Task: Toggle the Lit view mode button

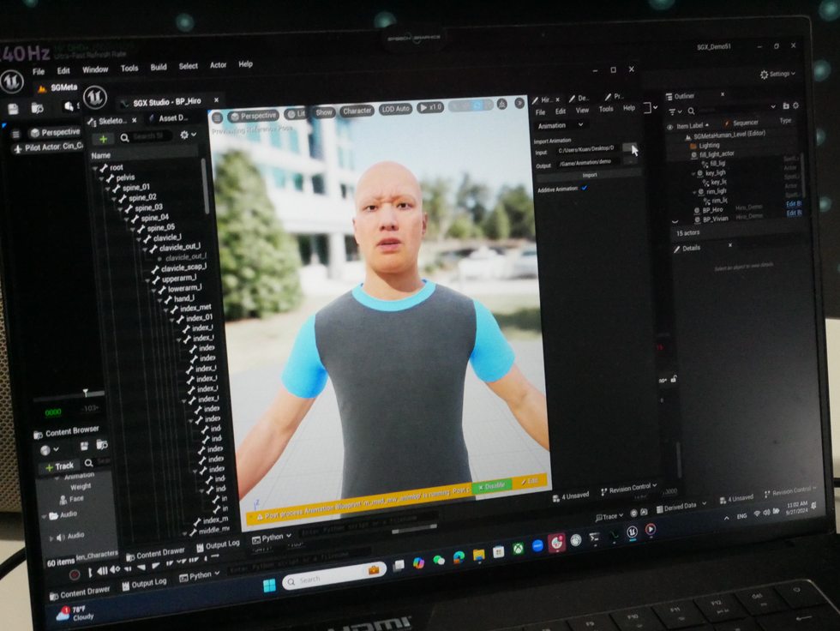Action: [x=295, y=113]
